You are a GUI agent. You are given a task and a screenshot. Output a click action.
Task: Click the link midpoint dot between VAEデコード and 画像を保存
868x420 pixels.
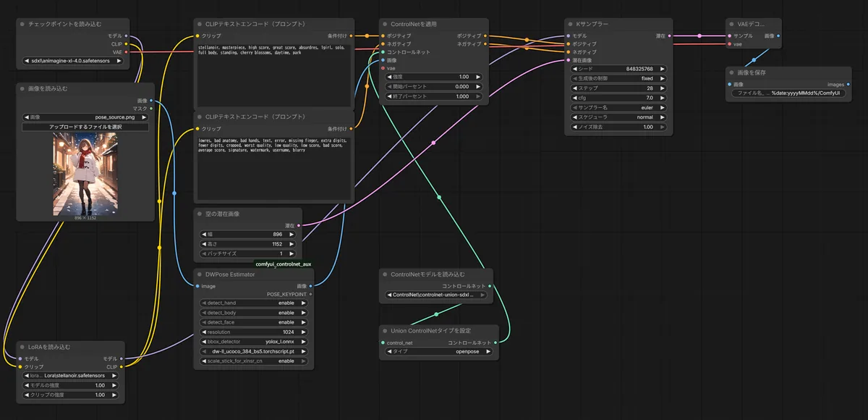(x=754, y=60)
